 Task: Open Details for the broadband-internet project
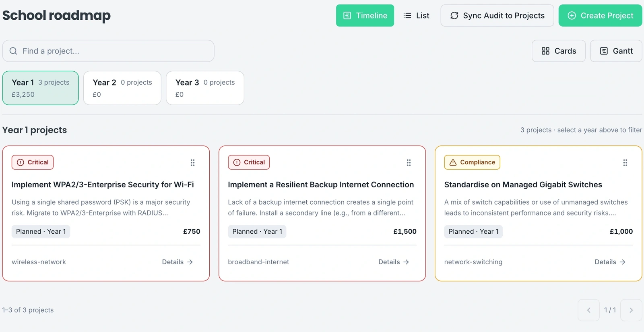[394, 262]
